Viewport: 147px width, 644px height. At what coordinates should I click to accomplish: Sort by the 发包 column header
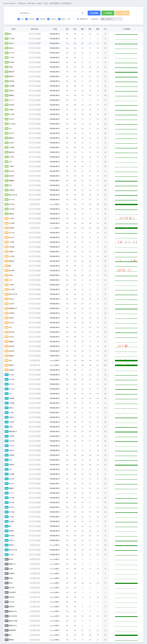coord(75,29)
